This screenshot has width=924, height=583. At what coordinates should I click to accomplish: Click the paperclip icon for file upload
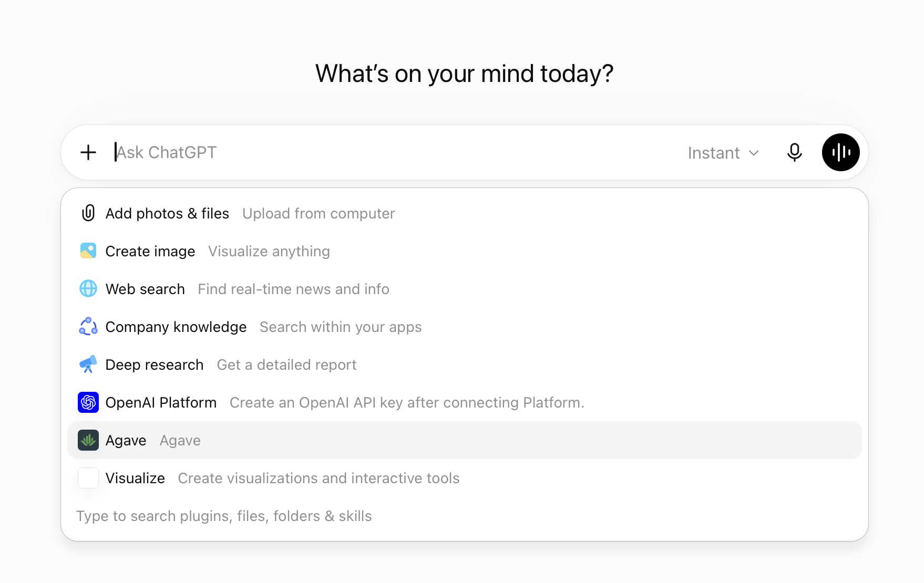click(x=88, y=213)
